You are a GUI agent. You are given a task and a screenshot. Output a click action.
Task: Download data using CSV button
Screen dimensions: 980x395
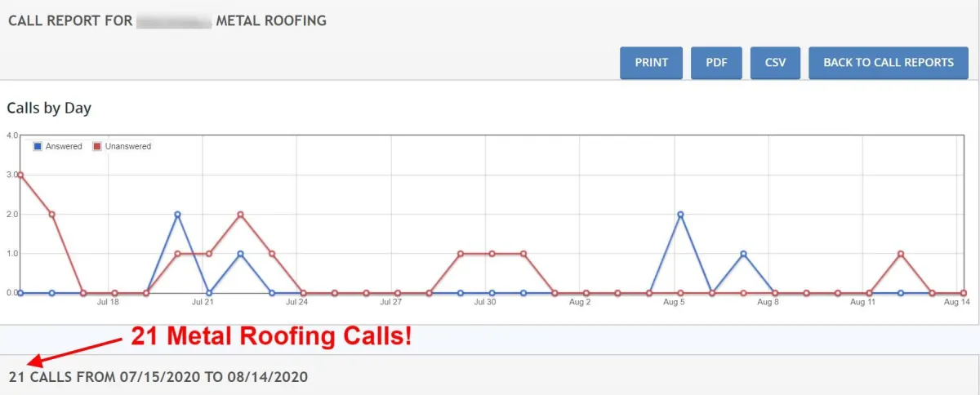click(x=775, y=63)
